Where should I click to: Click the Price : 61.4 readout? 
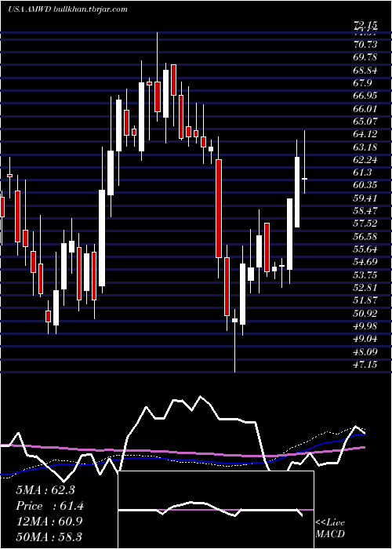click(x=49, y=506)
